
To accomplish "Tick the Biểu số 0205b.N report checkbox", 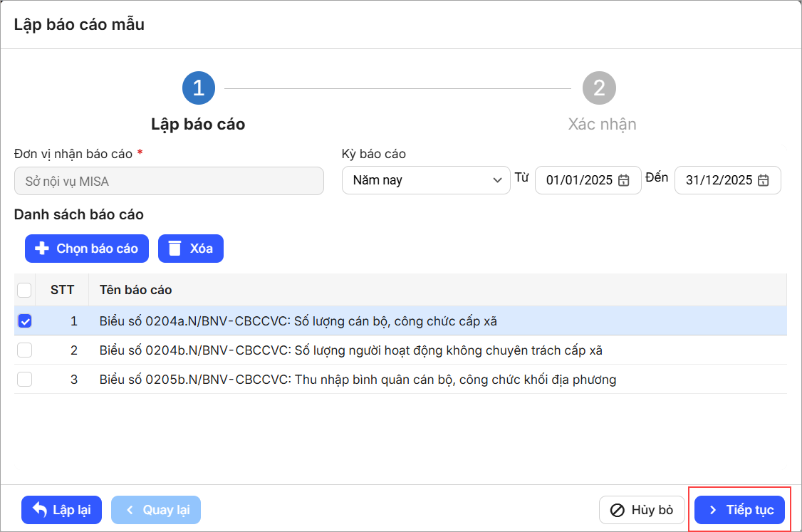I will click(x=24, y=380).
